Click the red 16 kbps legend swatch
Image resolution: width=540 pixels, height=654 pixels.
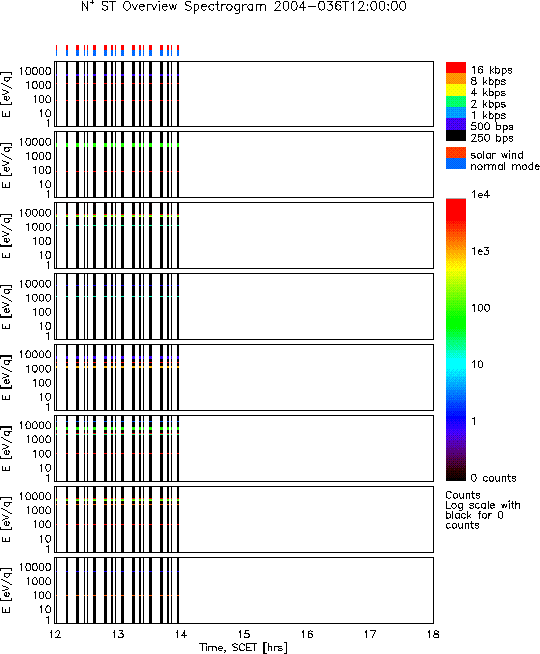pos(456,68)
